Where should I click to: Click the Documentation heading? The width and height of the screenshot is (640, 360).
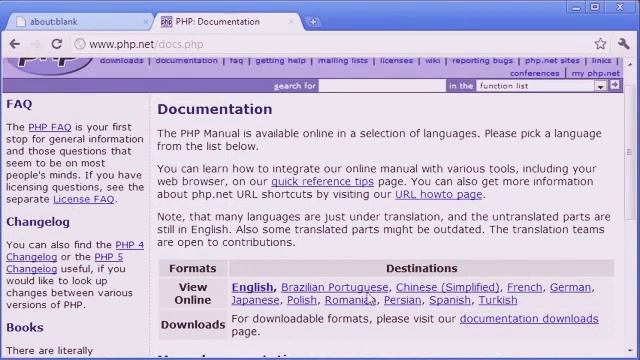pos(215,109)
